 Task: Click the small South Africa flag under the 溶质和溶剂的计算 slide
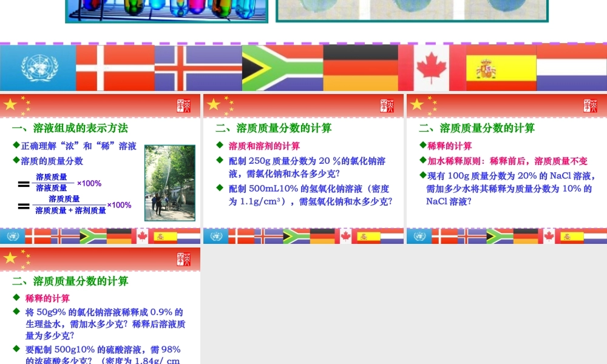297,236
